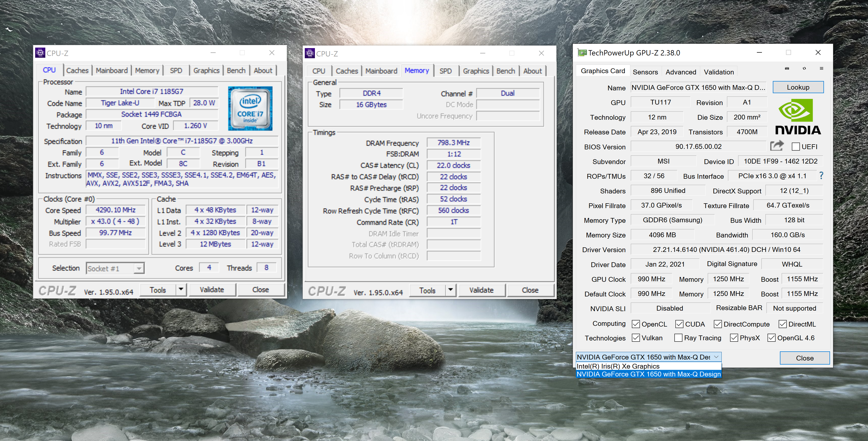
Task: Click the Multiplier value x 43.0
Action: click(115, 221)
